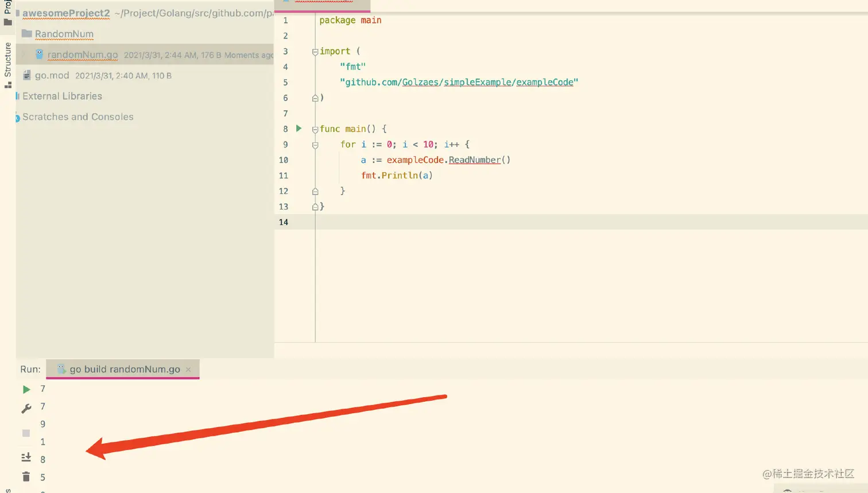Select the awesomeProject2 project root
Screen dimensions: 868x493
[66, 13]
